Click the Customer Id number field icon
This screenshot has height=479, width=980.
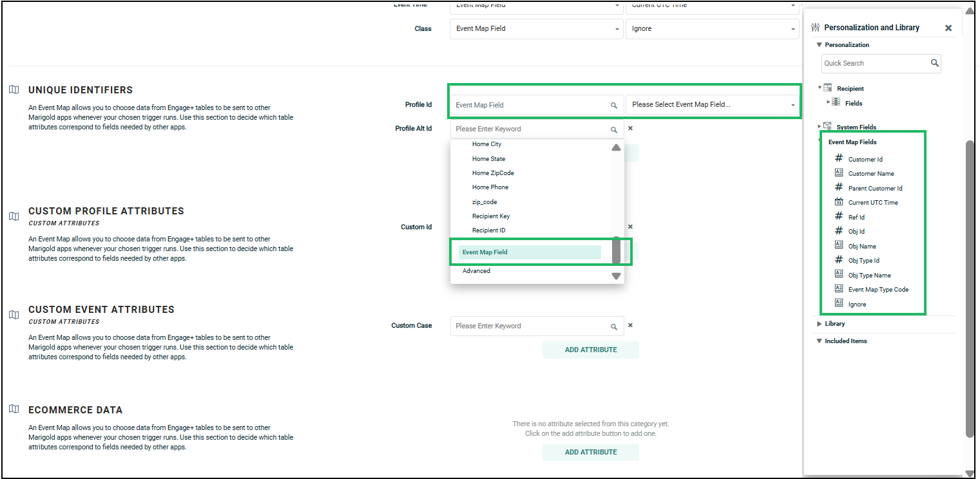coord(838,158)
